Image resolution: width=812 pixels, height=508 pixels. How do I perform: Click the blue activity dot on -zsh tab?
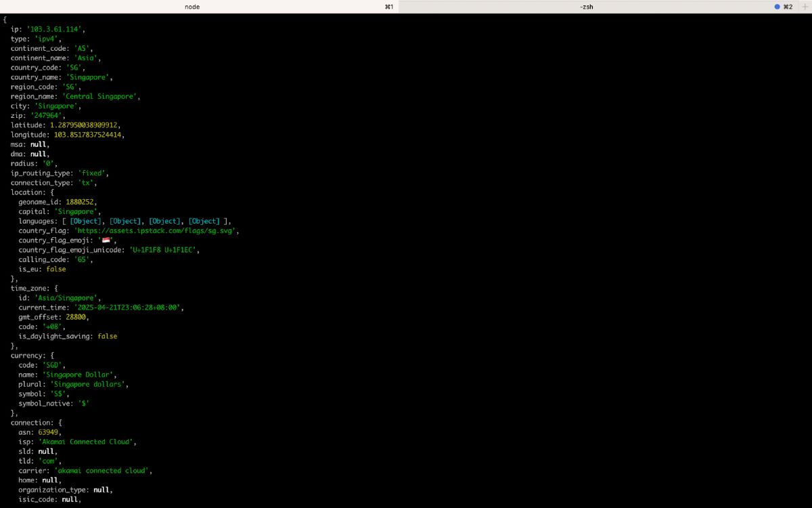click(x=777, y=7)
